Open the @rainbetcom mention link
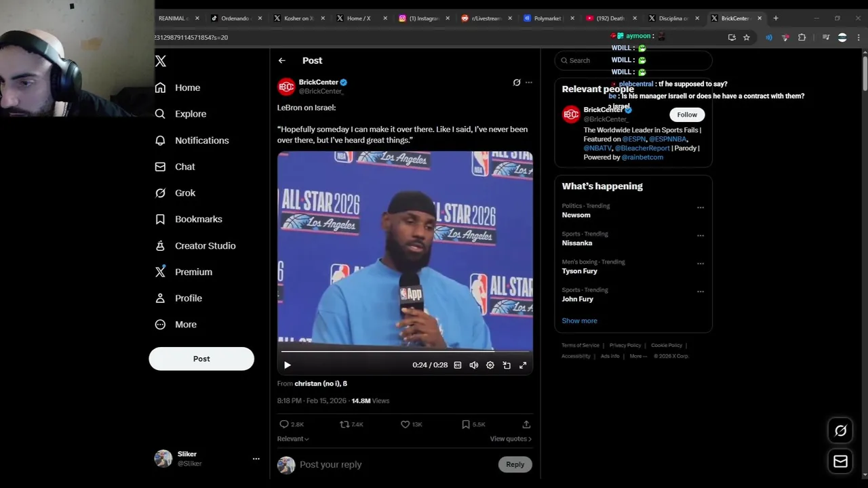868x488 pixels. coord(642,157)
